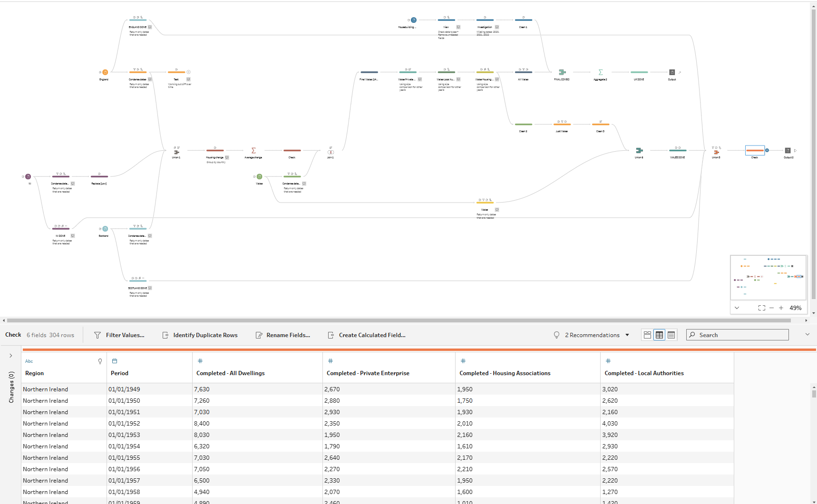
Task: Open the Average change aggregate step
Action: pos(253,151)
